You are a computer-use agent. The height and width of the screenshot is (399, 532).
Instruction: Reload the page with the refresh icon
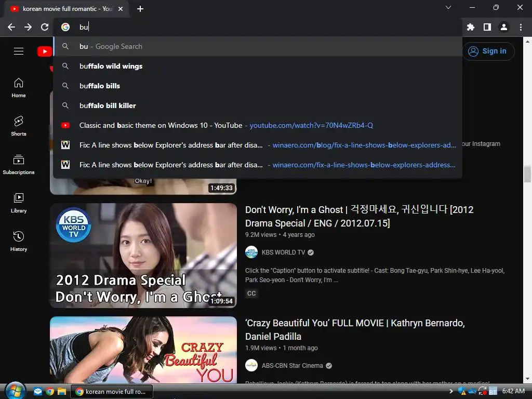pos(45,27)
